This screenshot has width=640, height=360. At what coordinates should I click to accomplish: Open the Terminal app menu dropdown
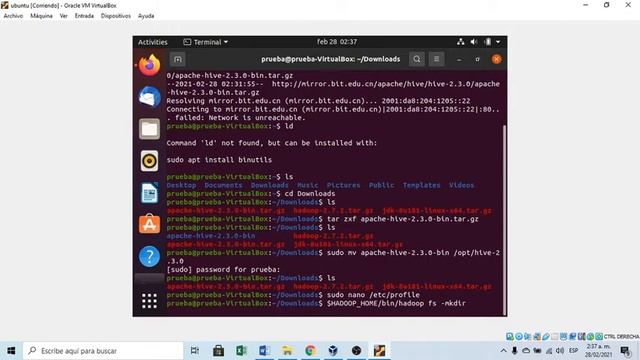pyautogui.click(x=206, y=42)
